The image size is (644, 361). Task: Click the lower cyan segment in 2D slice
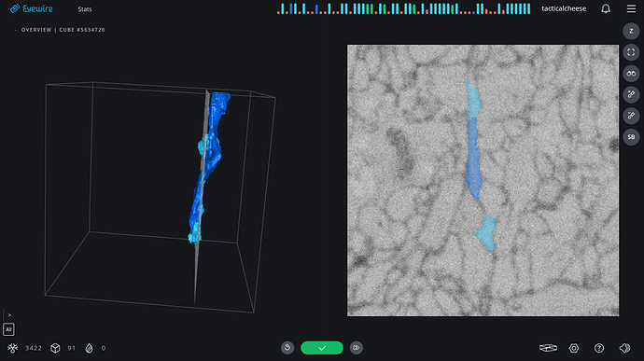click(486, 233)
